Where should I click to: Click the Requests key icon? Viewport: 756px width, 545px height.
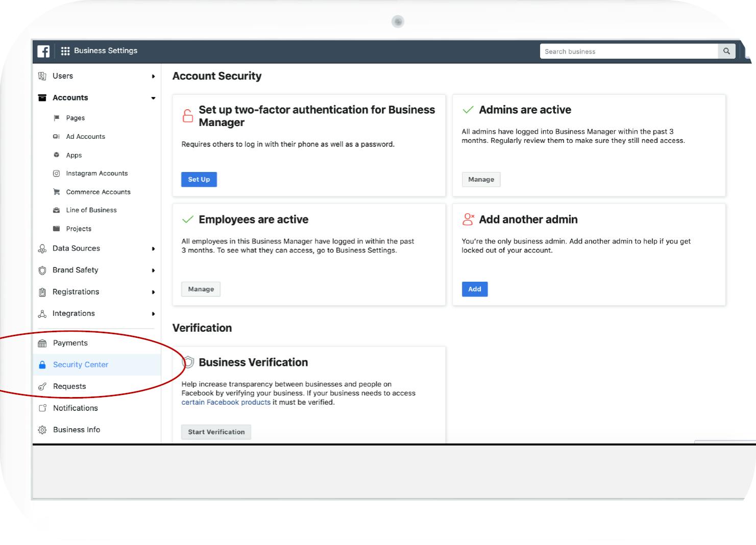[42, 387]
